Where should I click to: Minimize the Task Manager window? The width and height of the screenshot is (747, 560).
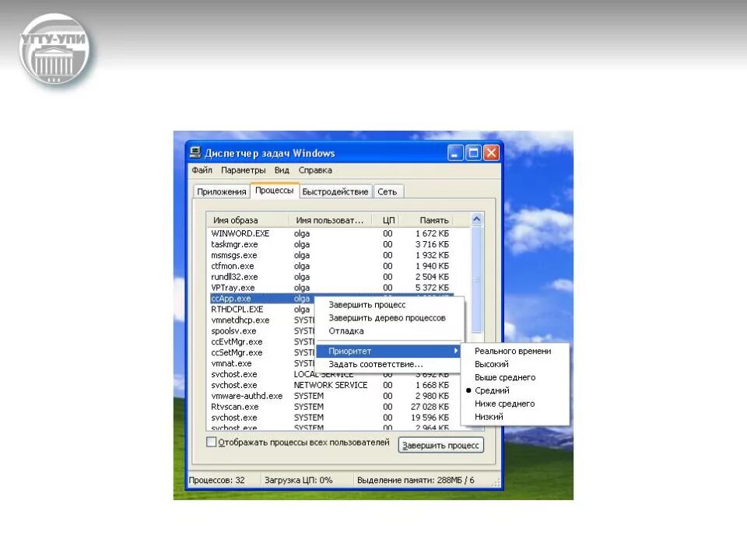pyautogui.click(x=455, y=153)
